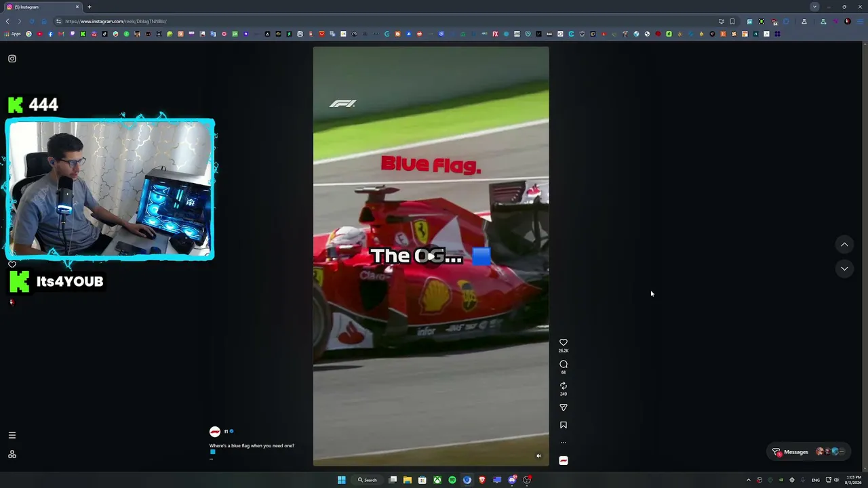Viewport: 868px width, 488px height.
Task: Open the volume control in system tray
Action: tap(836, 480)
